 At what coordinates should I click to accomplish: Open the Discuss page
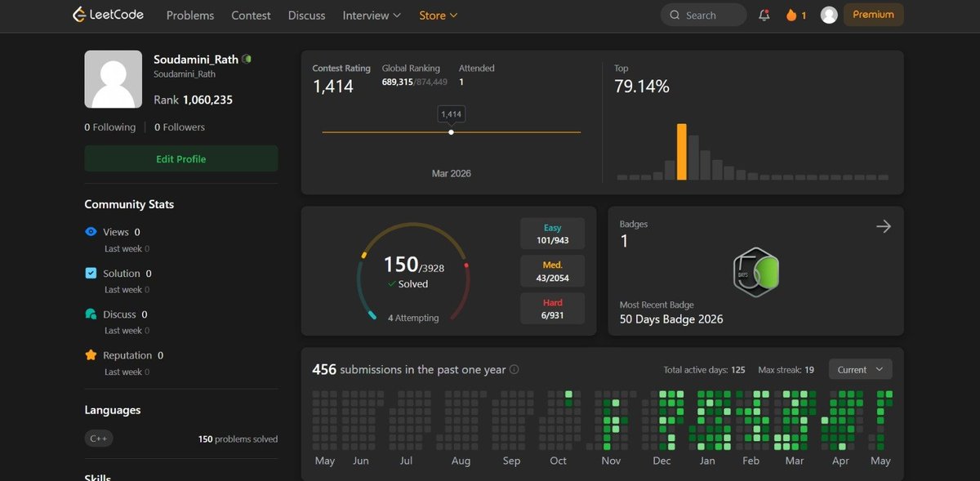(307, 15)
